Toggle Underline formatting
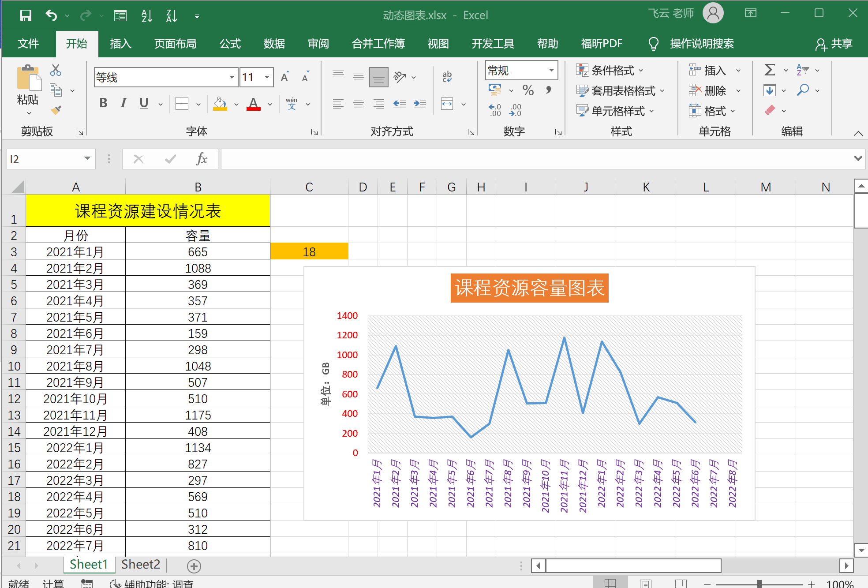The height and width of the screenshot is (588, 868). [x=144, y=103]
